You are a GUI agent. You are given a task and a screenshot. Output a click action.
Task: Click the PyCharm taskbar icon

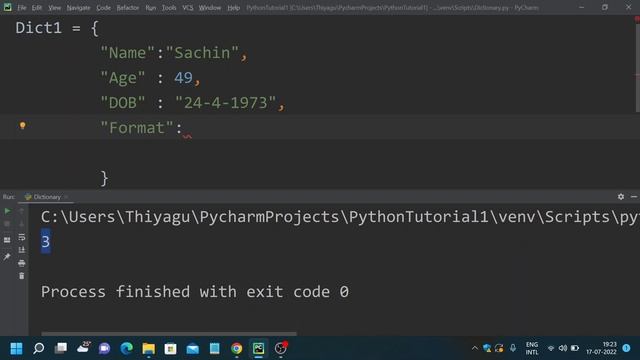coord(258,348)
